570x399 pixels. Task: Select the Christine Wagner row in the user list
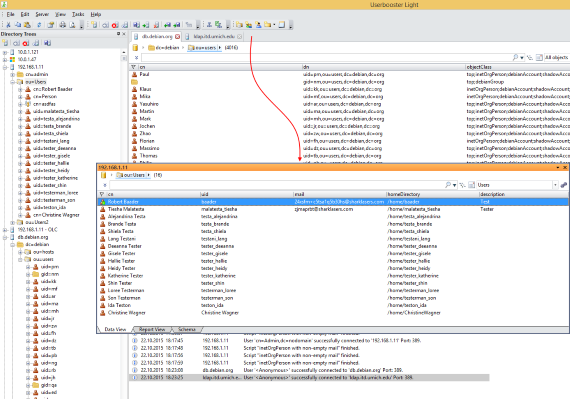pyautogui.click(x=333, y=313)
